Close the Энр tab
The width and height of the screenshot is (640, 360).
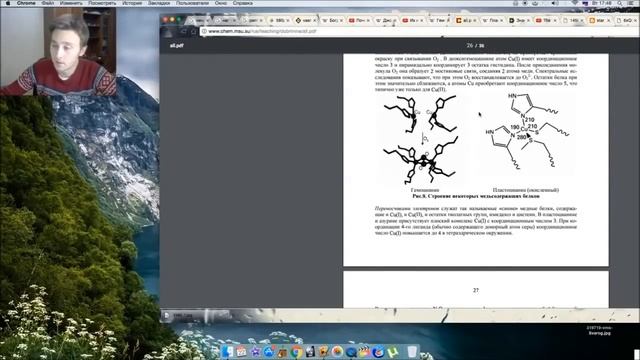528,20
